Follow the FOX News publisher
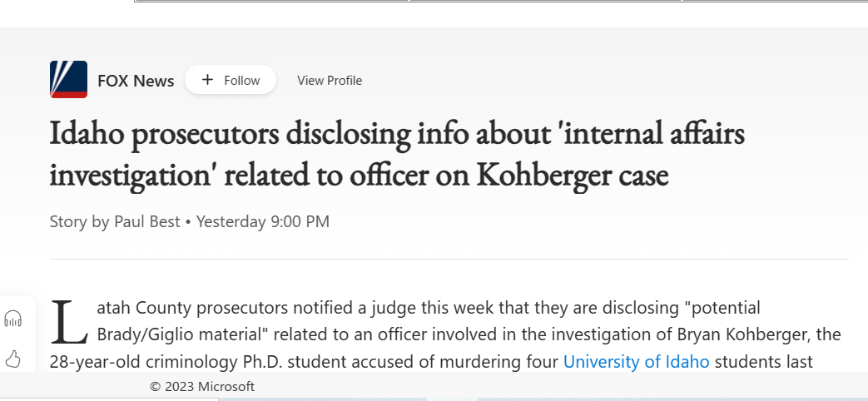The image size is (868, 401). pos(231,80)
